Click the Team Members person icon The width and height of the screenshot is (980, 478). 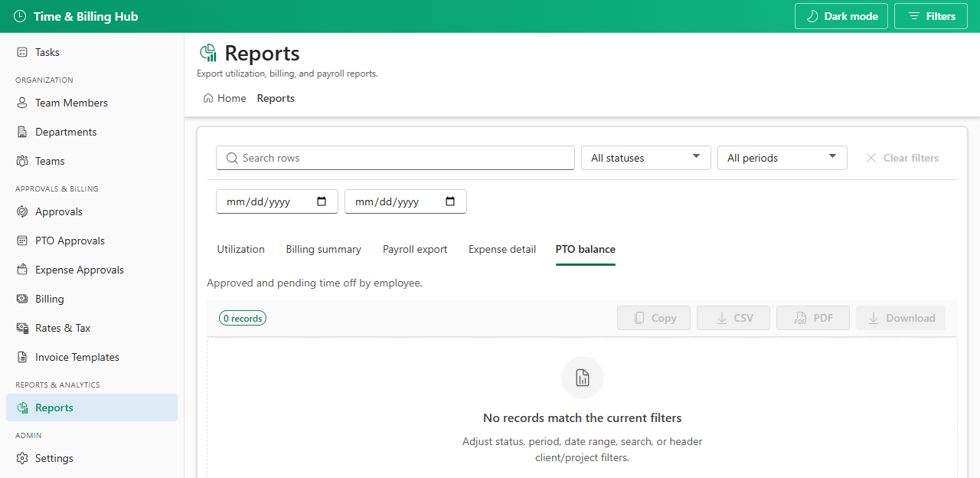click(x=22, y=103)
